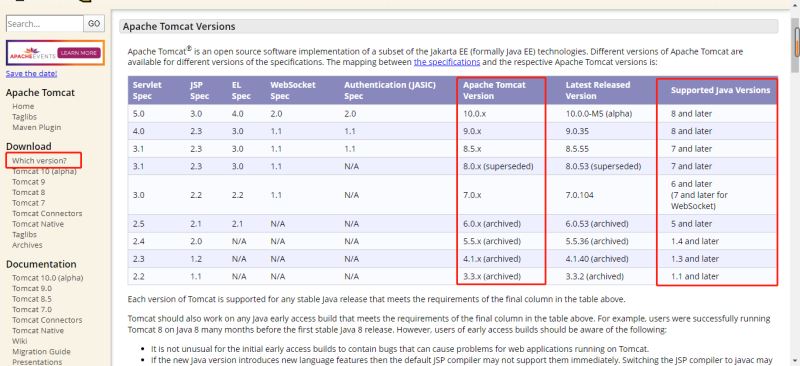Click the 7.0.104 latest release cell
The height and width of the screenshot is (366, 800).
click(580, 195)
